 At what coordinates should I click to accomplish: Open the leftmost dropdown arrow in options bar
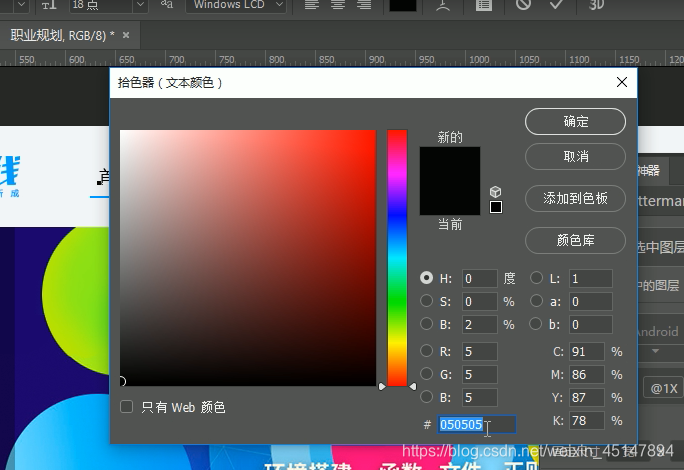click(x=22, y=5)
